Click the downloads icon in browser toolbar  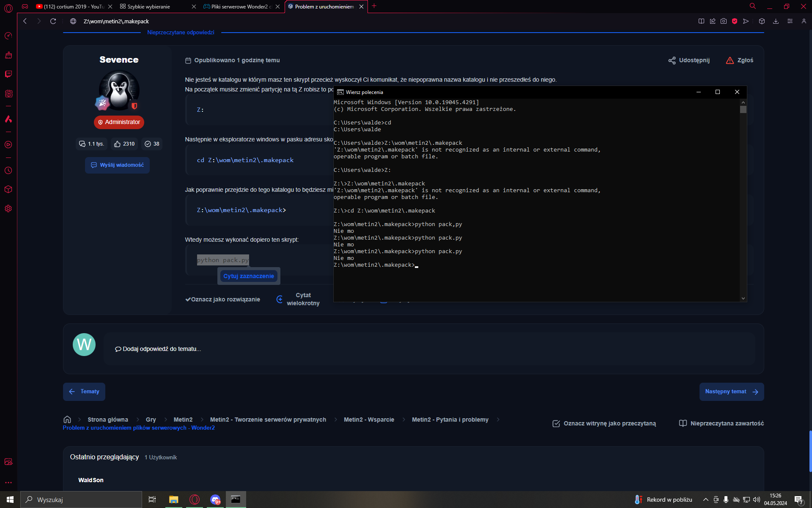click(x=776, y=21)
